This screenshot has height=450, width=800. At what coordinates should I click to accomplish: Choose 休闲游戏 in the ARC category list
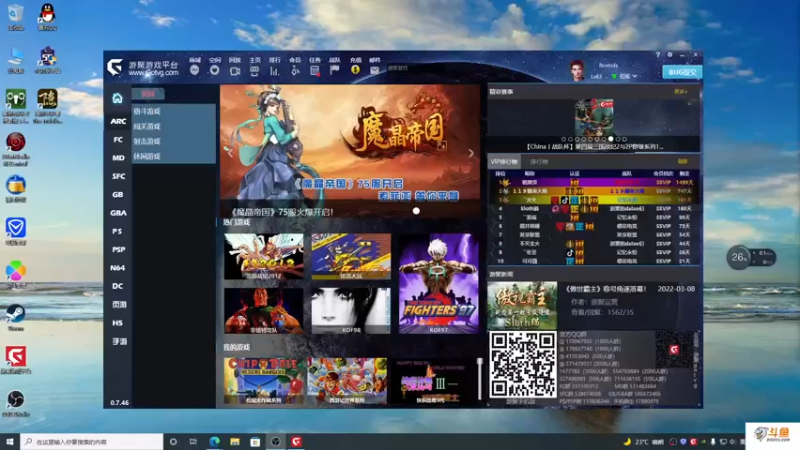click(173, 156)
